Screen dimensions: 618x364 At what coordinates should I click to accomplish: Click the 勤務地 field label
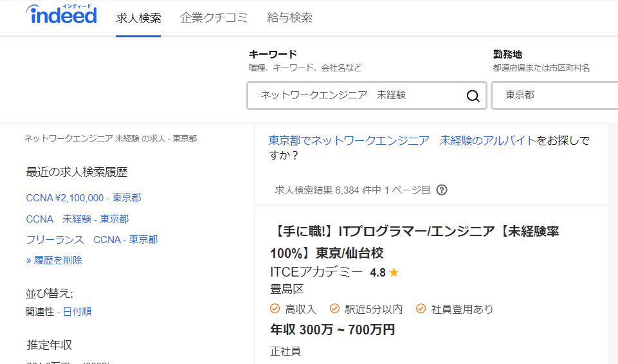(x=507, y=54)
